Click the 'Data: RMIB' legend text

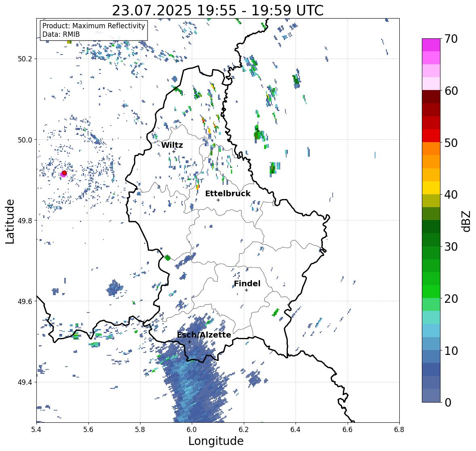pyautogui.click(x=61, y=34)
